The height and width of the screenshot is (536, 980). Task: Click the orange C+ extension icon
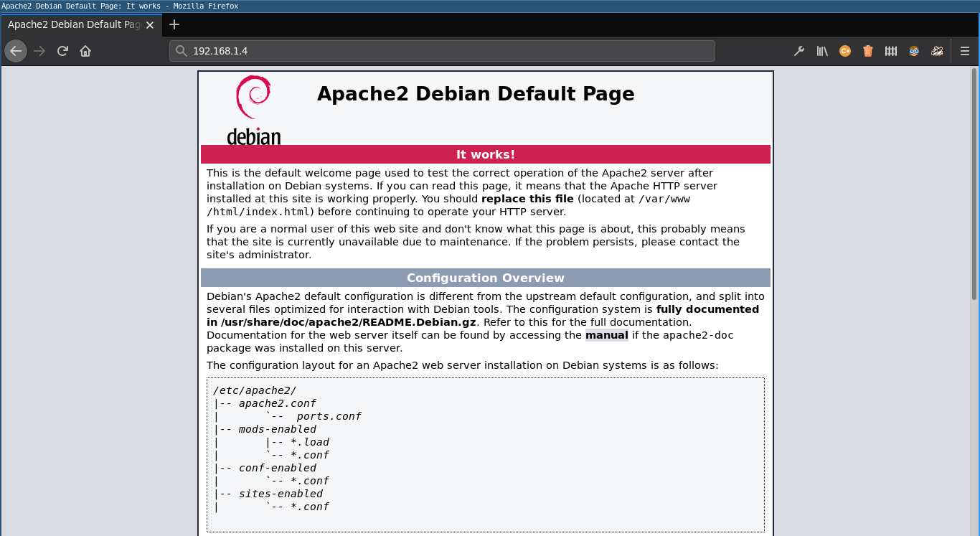click(x=845, y=51)
